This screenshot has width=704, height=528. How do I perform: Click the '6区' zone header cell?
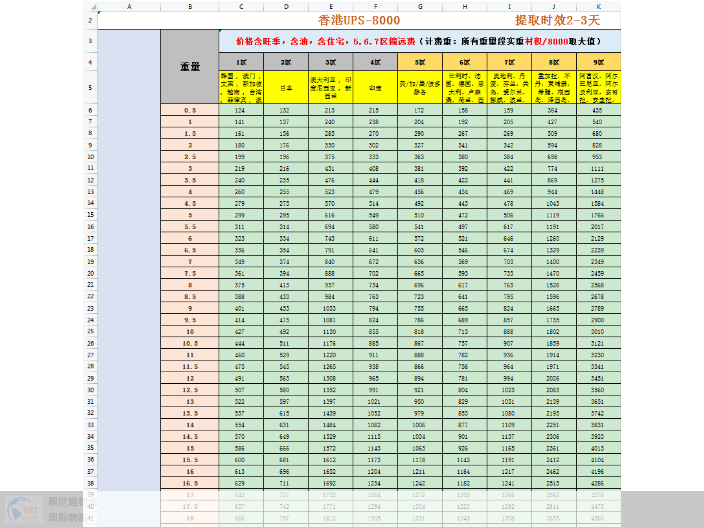(465, 62)
